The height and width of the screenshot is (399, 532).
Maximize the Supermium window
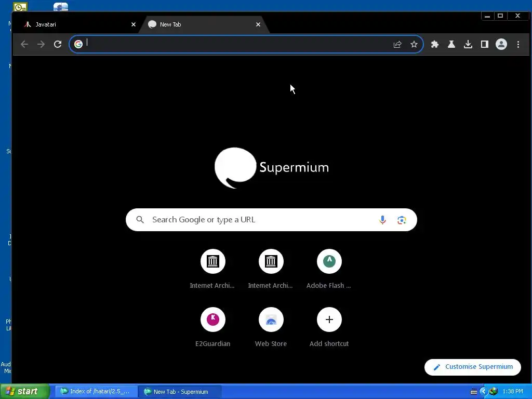pos(500,16)
